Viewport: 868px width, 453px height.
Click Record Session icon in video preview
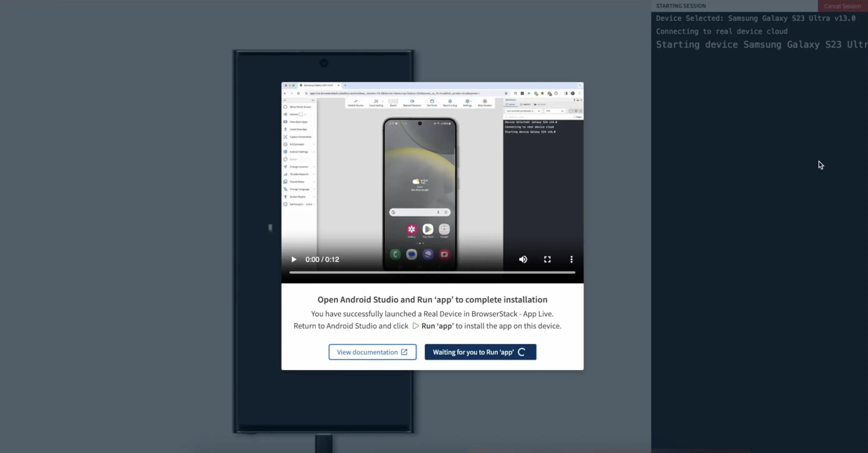tap(412, 102)
